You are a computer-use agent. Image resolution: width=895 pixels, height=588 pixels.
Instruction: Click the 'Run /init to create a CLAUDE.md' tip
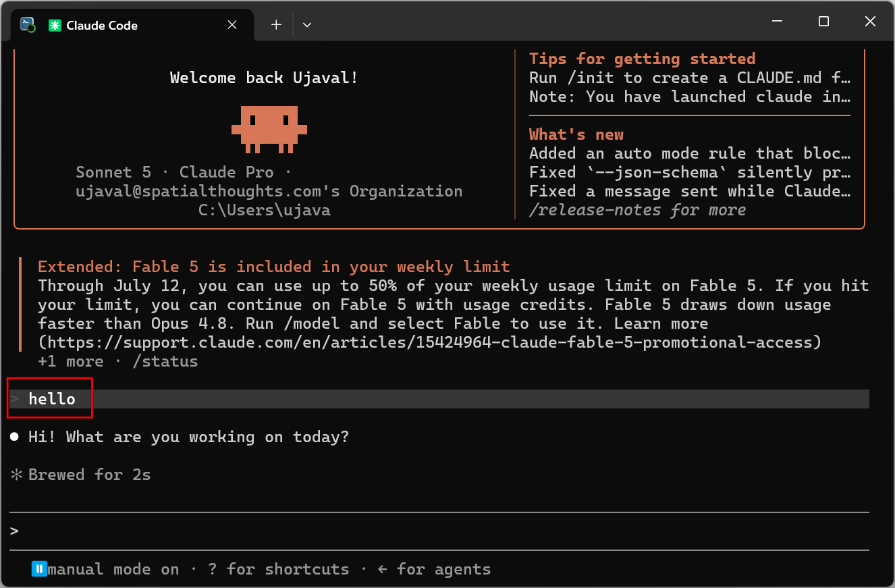690,78
